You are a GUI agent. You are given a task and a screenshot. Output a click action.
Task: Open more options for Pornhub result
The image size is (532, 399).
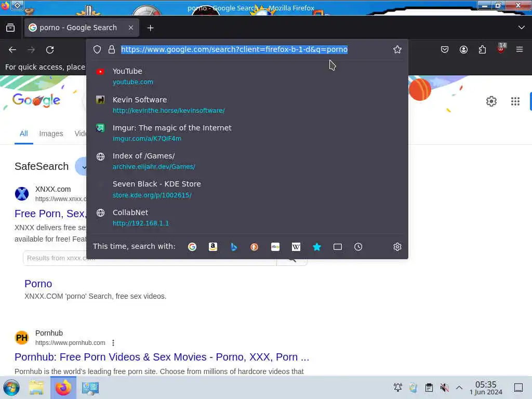pyautogui.click(x=113, y=343)
